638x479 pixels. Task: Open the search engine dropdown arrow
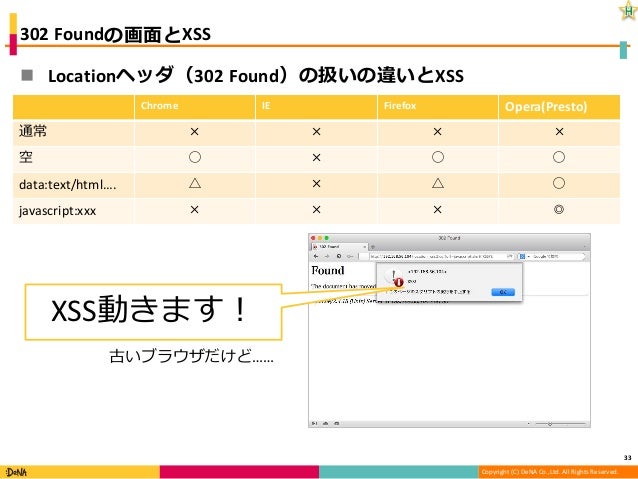(x=529, y=256)
